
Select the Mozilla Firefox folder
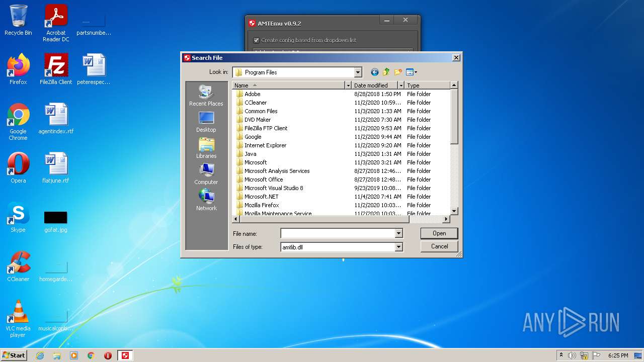click(257, 205)
